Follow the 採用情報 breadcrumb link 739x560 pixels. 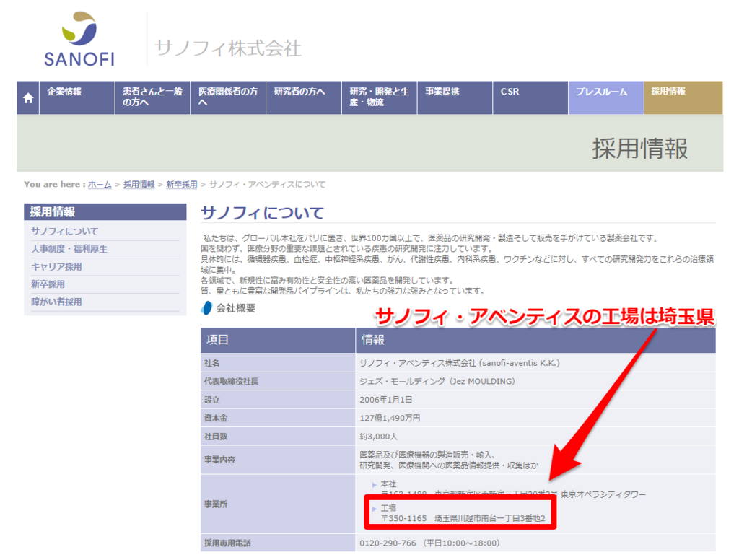click(139, 184)
